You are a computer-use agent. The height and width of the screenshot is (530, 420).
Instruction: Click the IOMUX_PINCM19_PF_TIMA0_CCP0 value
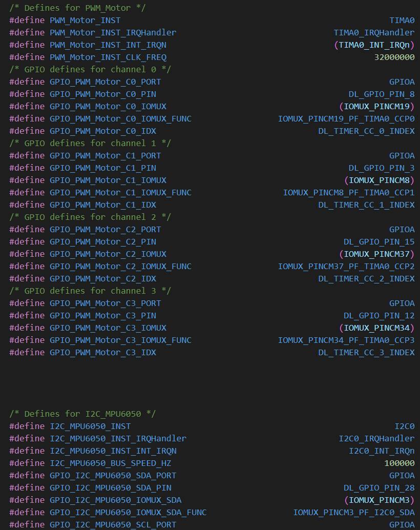coord(346,119)
